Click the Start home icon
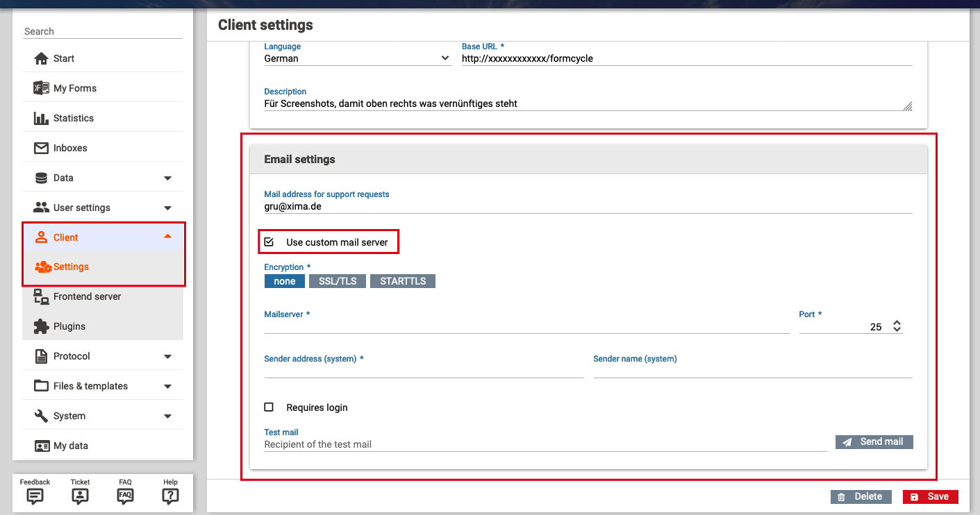980x515 pixels. click(x=41, y=58)
